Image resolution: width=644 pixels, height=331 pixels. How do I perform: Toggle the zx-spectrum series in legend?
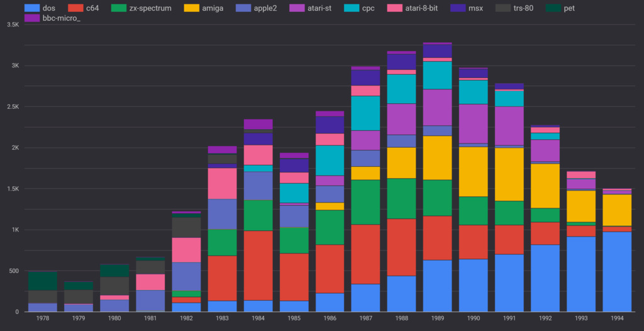[141, 8]
